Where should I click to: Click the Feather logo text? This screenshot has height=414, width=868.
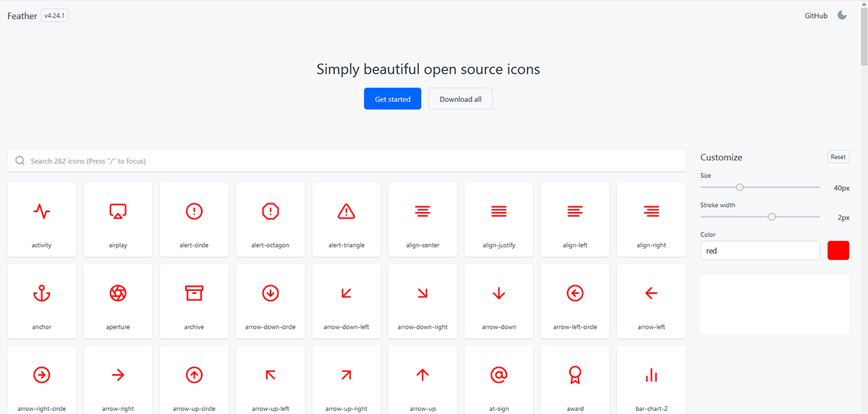coord(22,16)
